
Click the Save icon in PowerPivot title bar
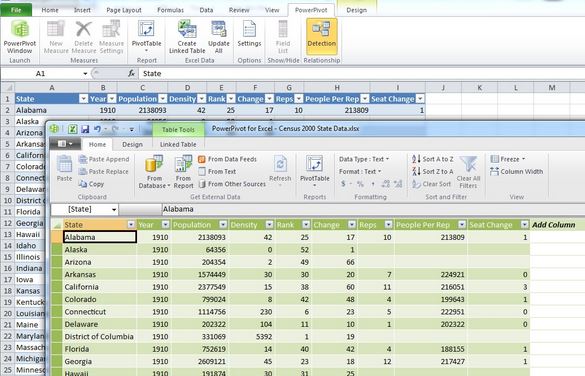click(85, 129)
